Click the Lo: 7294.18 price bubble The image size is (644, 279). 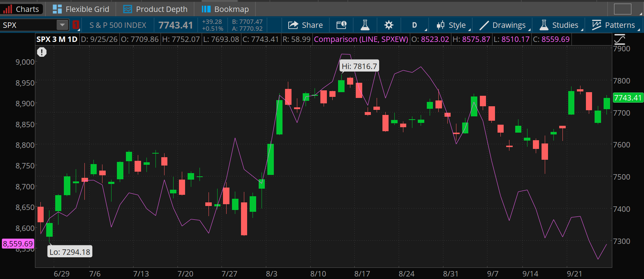70,252
